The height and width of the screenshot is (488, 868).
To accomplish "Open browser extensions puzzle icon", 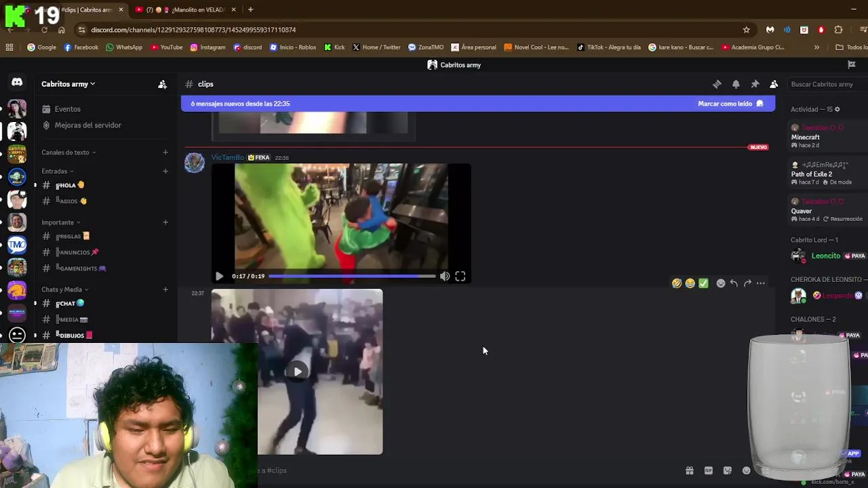I will 839,30.
